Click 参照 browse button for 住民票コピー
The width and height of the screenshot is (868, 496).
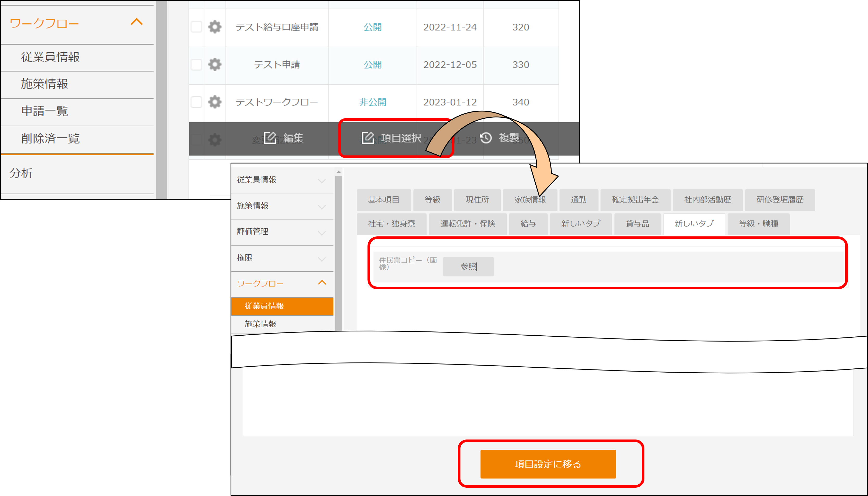(x=468, y=267)
